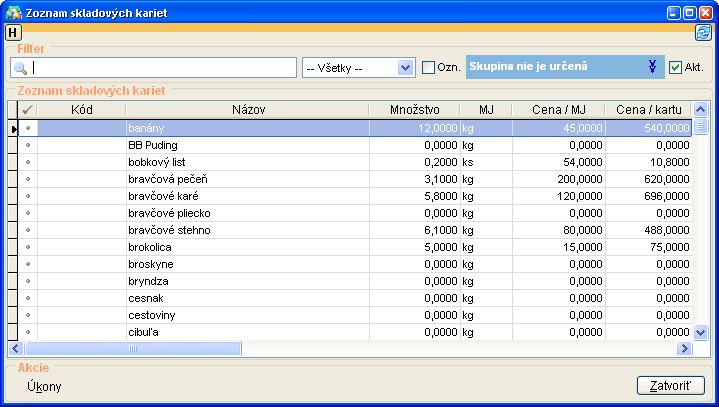The height and width of the screenshot is (407, 719).
Task: Click the refresh icon at top right
Action: coord(703,32)
